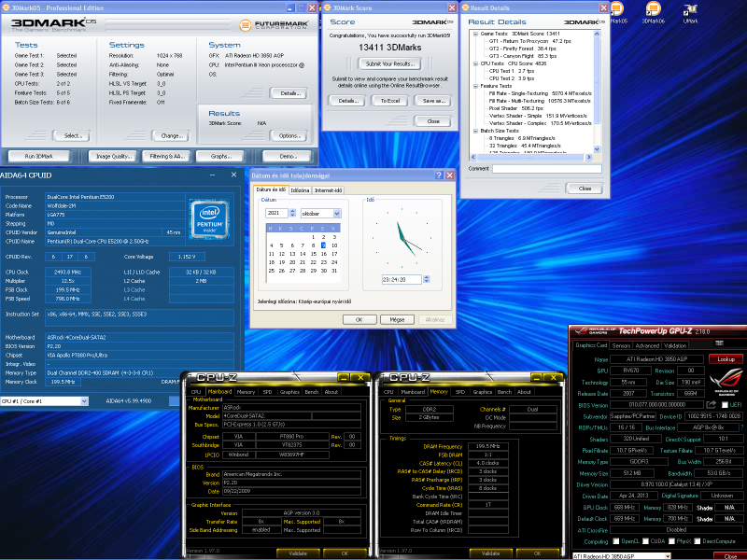The height and width of the screenshot is (560, 747).
Task: Click the GPU-Z screenshot camera icon
Action: tap(719, 343)
